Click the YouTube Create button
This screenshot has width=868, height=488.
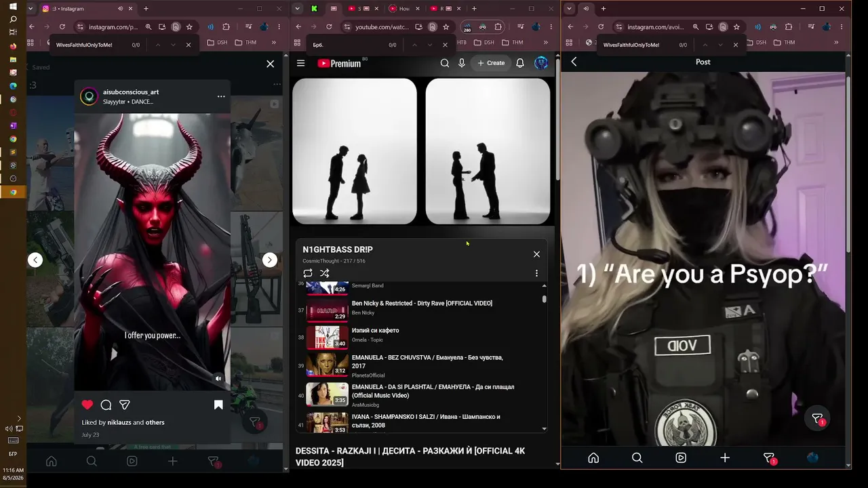[491, 63]
